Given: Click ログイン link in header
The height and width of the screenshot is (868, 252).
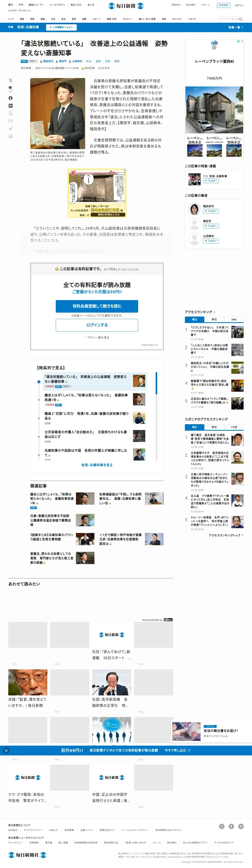Looking at the screenshot, I should coord(239,5).
